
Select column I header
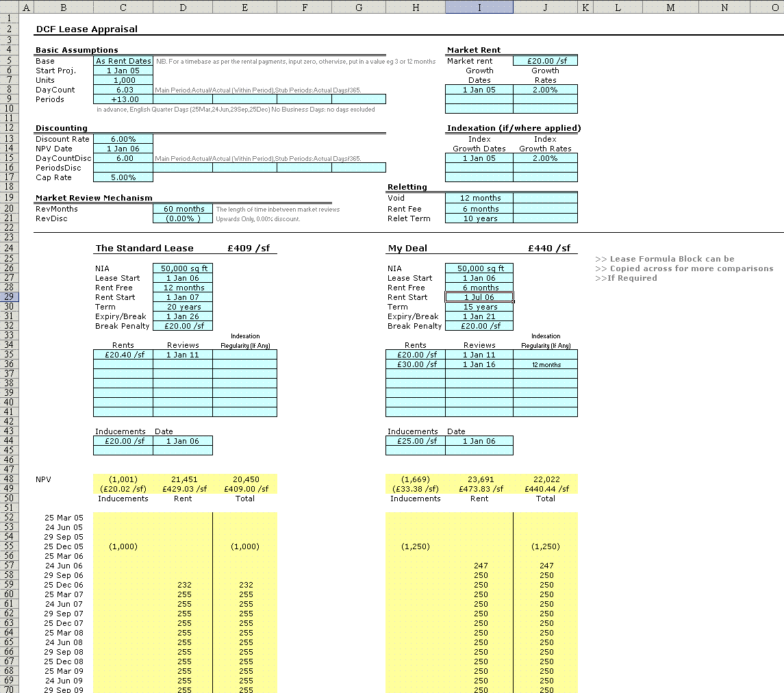pos(479,7)
